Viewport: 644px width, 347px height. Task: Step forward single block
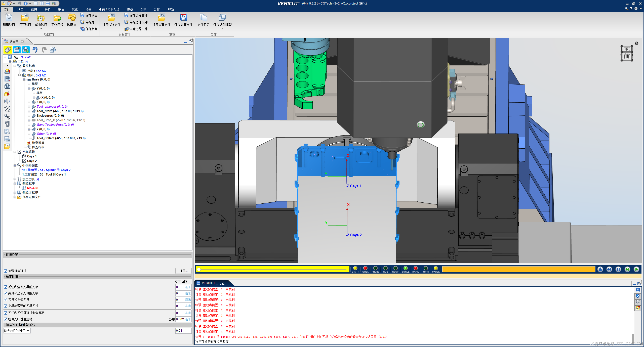(x=627, y=269)
